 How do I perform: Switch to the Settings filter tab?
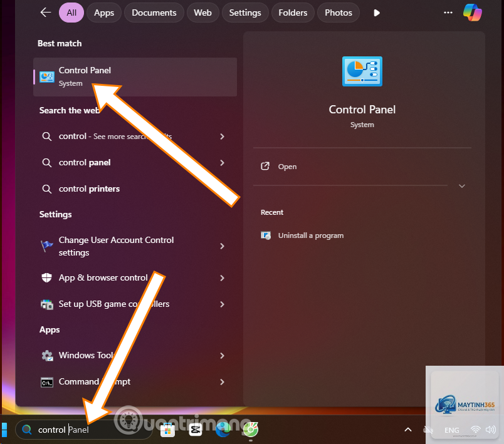click(x=245, y=13)
